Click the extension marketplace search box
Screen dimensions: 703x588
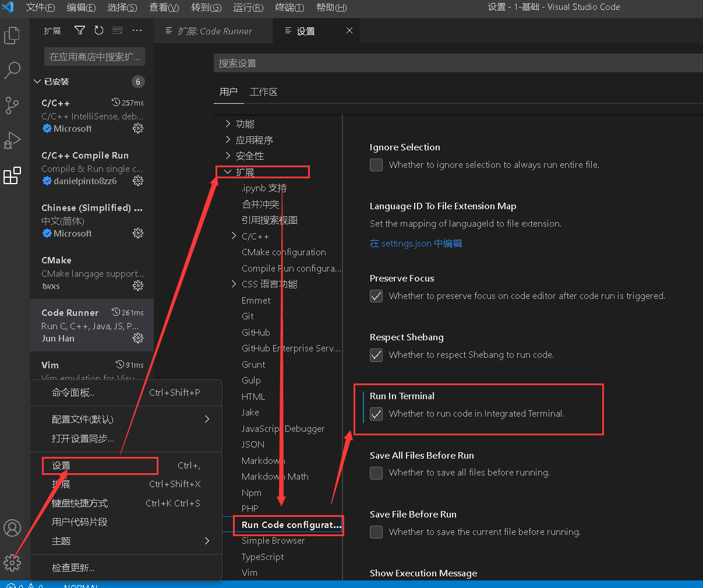94,57
